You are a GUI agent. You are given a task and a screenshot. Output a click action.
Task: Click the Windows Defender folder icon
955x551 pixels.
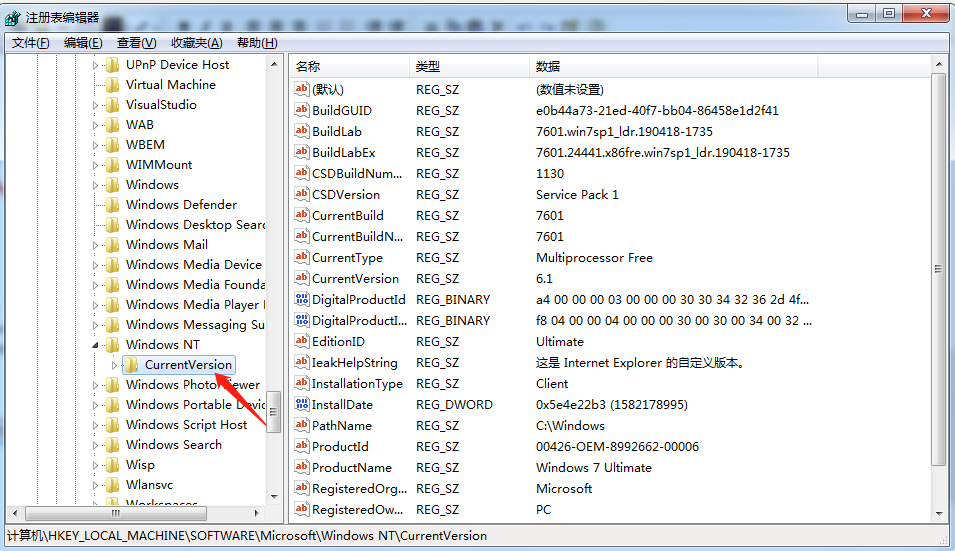[x=113, y=205]
